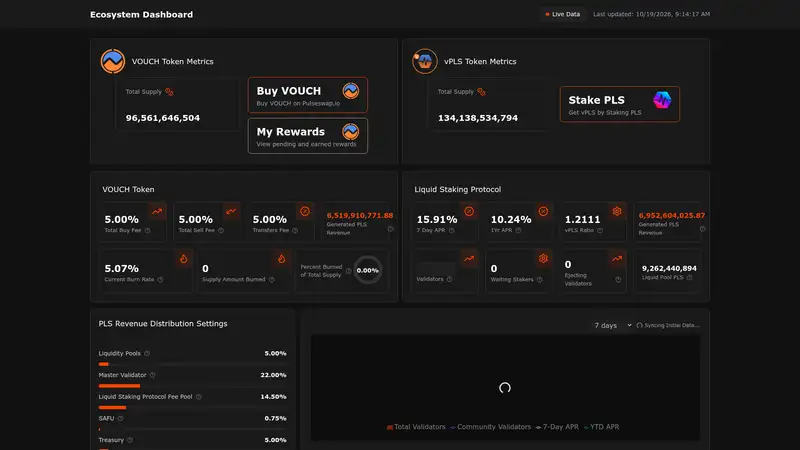The image size is (800, 450).
Task: Click the info icon beside Treasury
Action: [x=130, y=440]
